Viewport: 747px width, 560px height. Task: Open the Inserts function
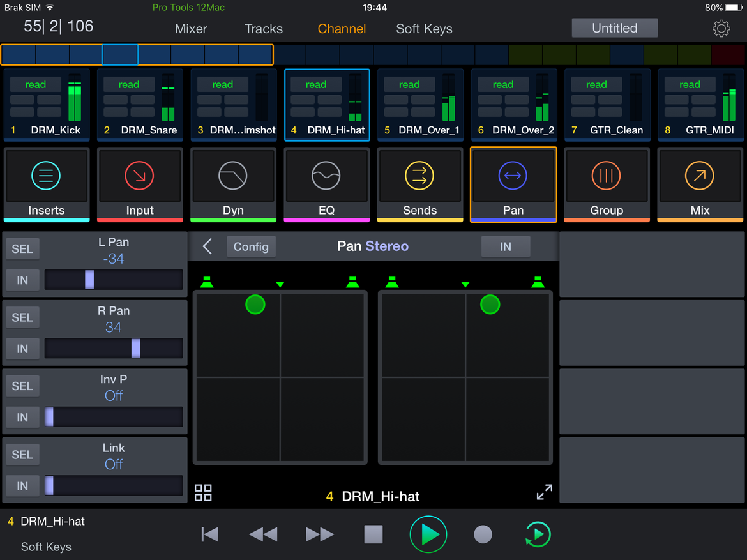46,185
